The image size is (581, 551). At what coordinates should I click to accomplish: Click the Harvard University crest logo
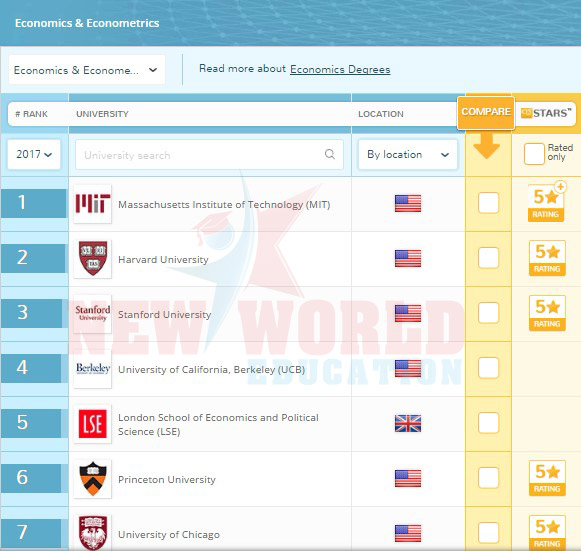point(93,258)
